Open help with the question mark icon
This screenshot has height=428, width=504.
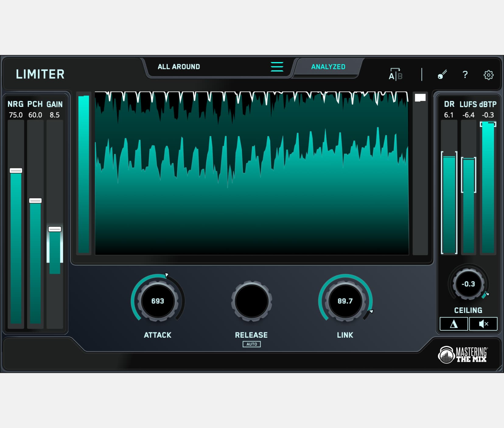[465, 75]
